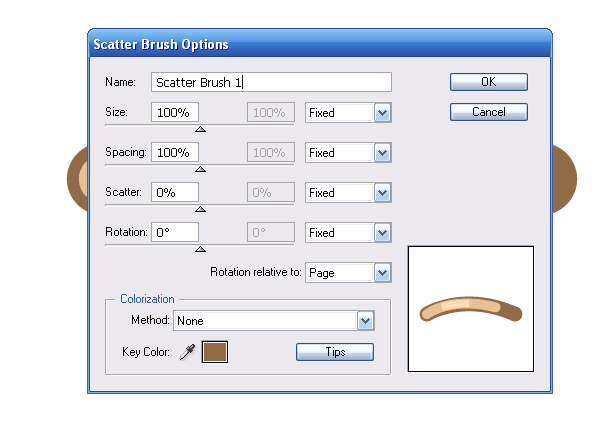Click the Rotation slider handle
Image resolution: width=600 pixels, height=438 pixels.
tap(200, 249)
